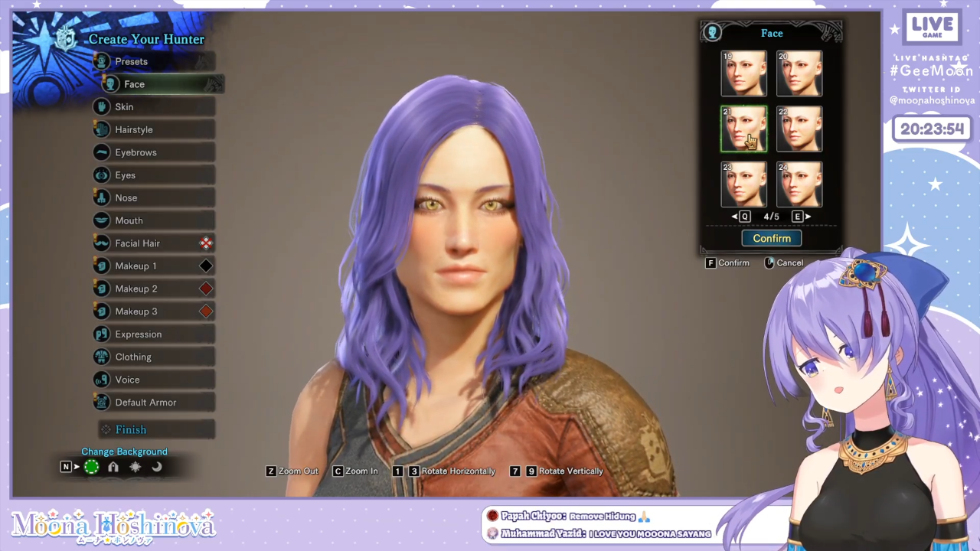This screenshot has width=980, height=551.
Task: Click the #GeeMoon live hashtag
Action: 932,70
